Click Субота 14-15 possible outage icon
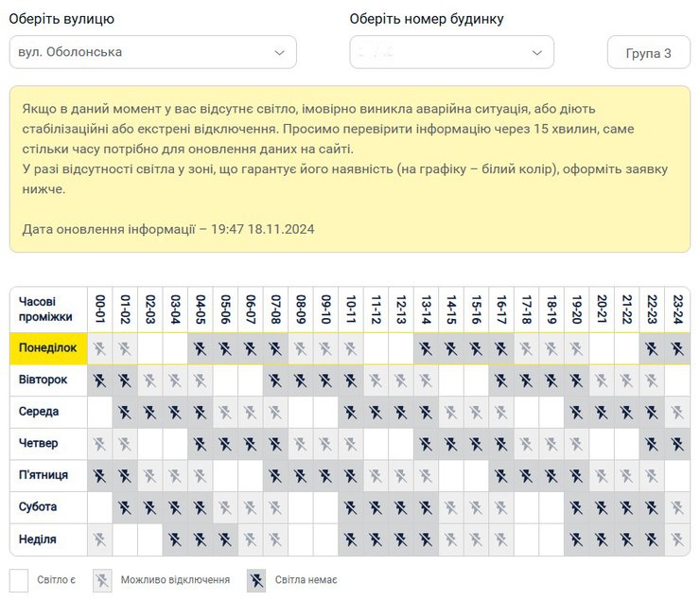Screen dimensions: 700x601 pos(451,508)
